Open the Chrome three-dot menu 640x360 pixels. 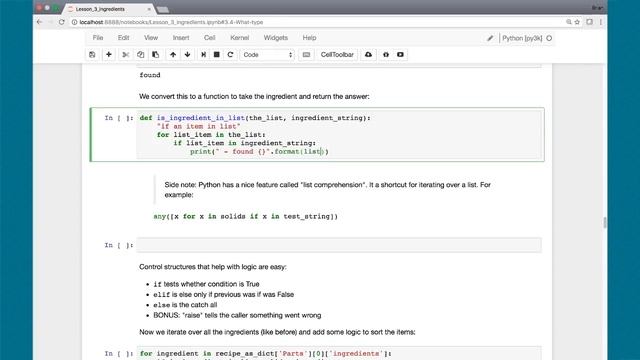coord(601,22)
